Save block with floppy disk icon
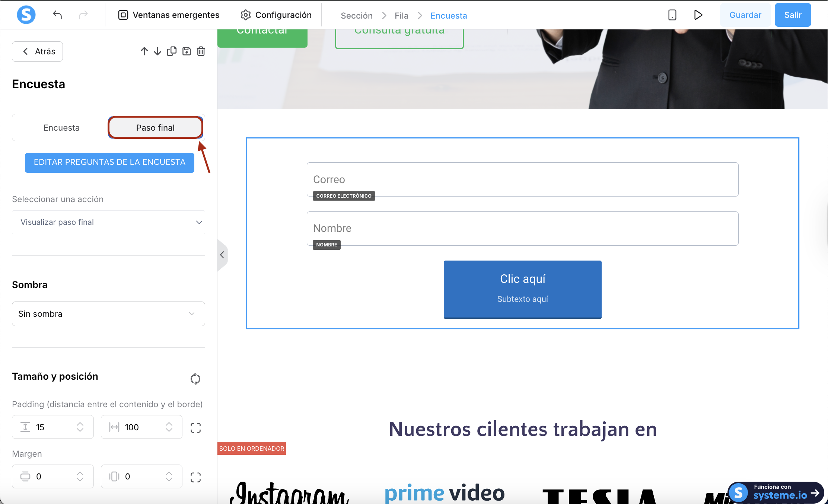 click(x=187, y=51)
